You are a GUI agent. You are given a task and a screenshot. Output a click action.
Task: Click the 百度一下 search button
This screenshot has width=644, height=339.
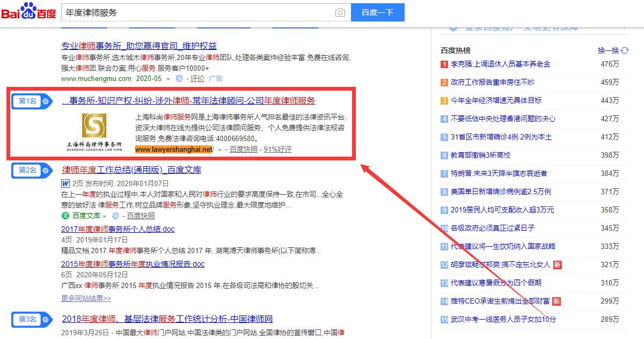[x=378, y=12]
